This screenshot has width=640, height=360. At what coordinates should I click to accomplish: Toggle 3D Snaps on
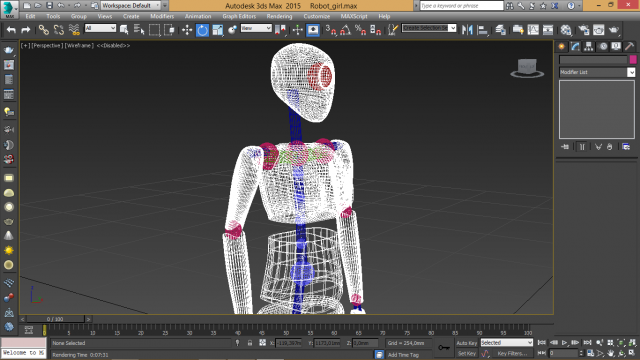(x=331, y=30)
